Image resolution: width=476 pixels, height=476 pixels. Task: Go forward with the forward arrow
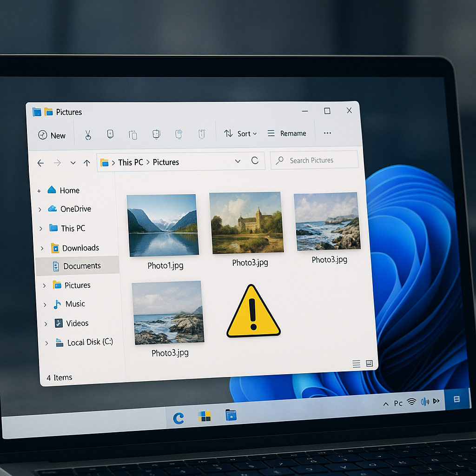tap(57, 163)
